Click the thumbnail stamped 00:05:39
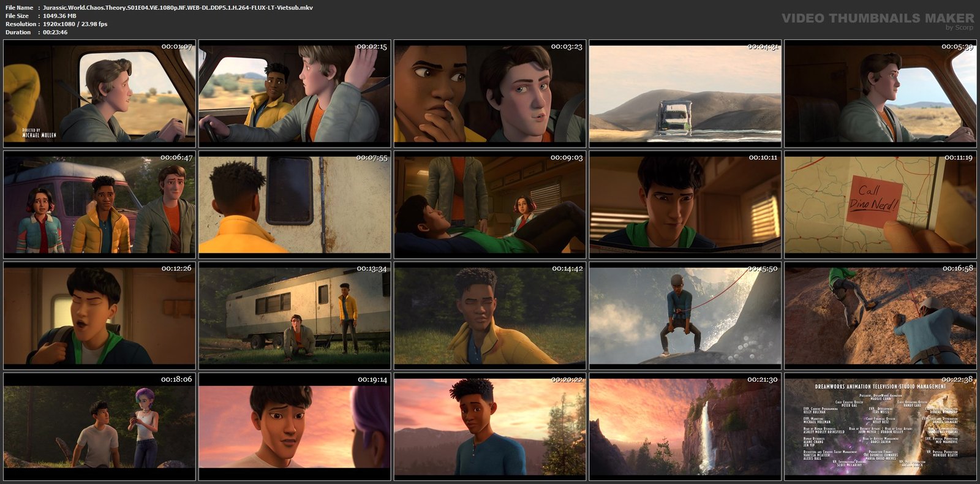This screenshot has width=980, height=484. [880, 94]
